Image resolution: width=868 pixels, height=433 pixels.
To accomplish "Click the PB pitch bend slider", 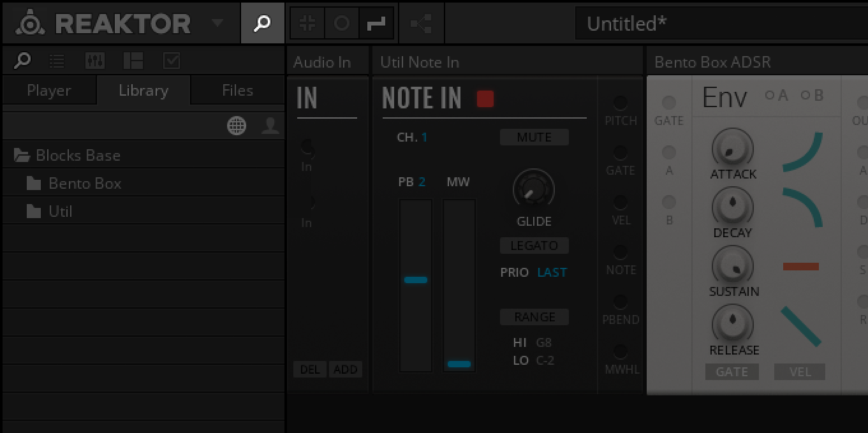I will 416,285.
